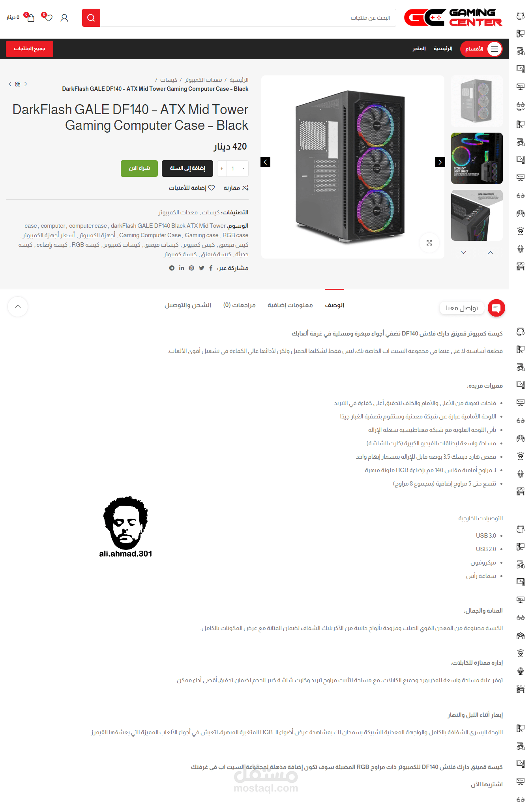Switch to the معلومات إضافية tab
The image size is (532, 810).
click(x=290, y=305)
